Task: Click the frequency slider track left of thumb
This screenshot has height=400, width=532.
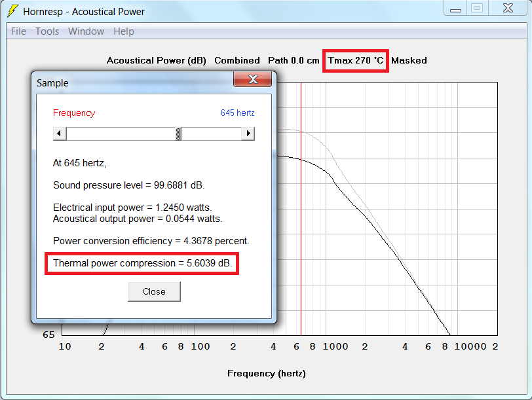Action: pyautogui.click(x=121, y=134)
